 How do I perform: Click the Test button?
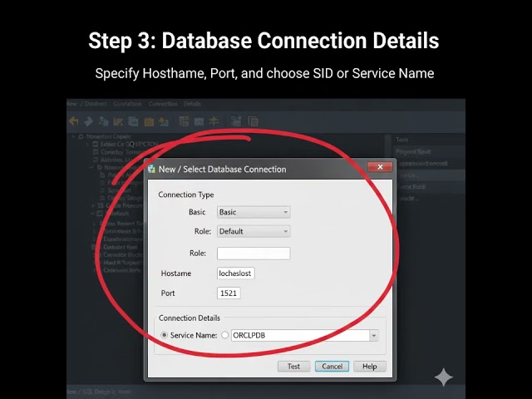coord(293,367)
